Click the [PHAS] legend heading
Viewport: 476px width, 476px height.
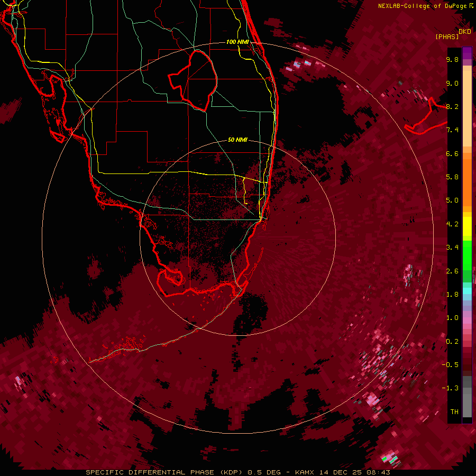pyautogui.click(x=447, y=36)
